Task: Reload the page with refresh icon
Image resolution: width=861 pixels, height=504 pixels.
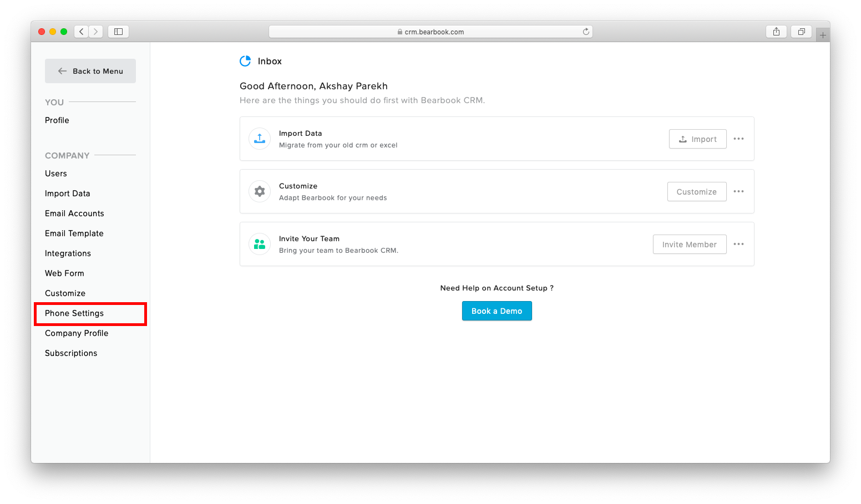Action: (x=586, y=32)
